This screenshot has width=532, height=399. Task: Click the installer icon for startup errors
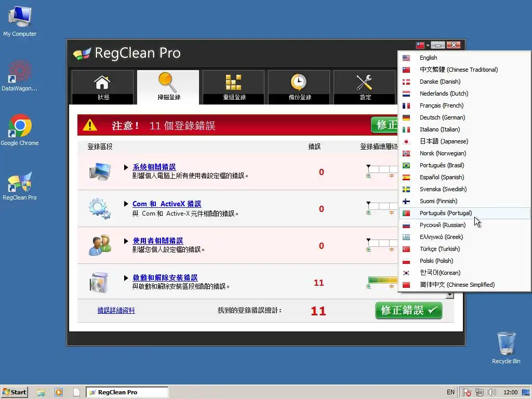coord(99,282)
